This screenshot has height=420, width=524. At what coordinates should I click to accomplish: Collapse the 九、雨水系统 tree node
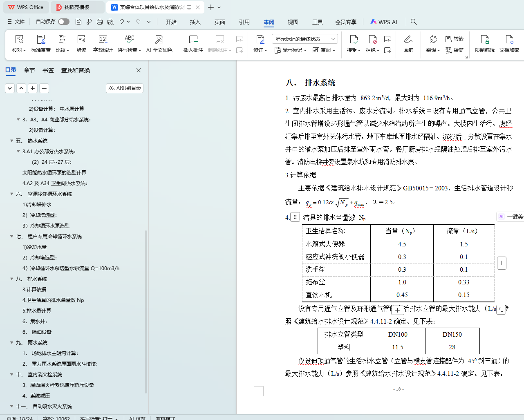[12, 342]
